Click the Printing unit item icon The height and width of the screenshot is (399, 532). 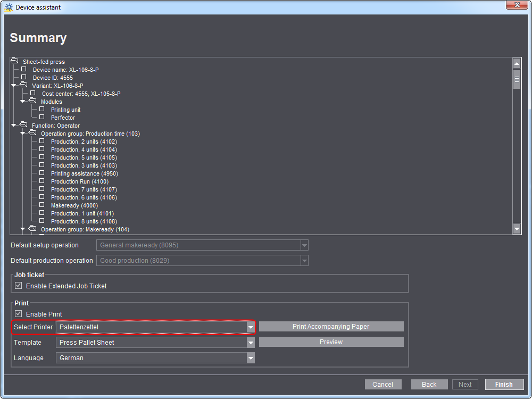(41, 109)
